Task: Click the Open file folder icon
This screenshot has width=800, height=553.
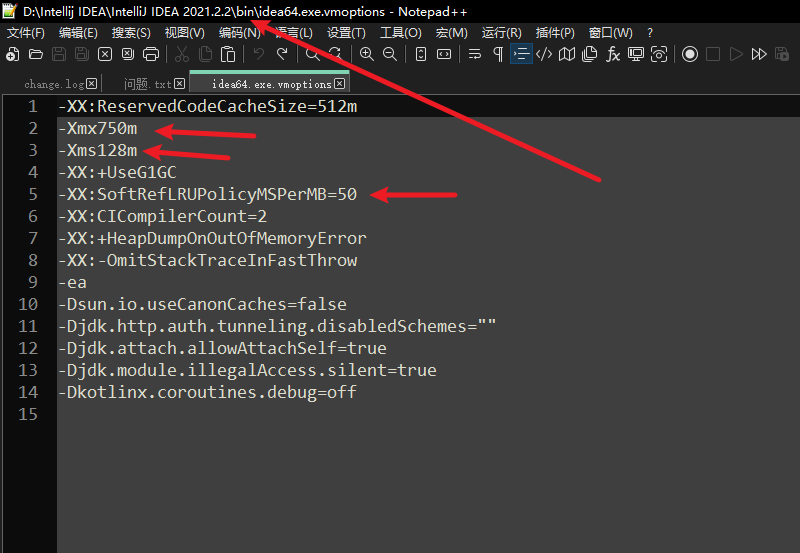Action: coord(36,54)
